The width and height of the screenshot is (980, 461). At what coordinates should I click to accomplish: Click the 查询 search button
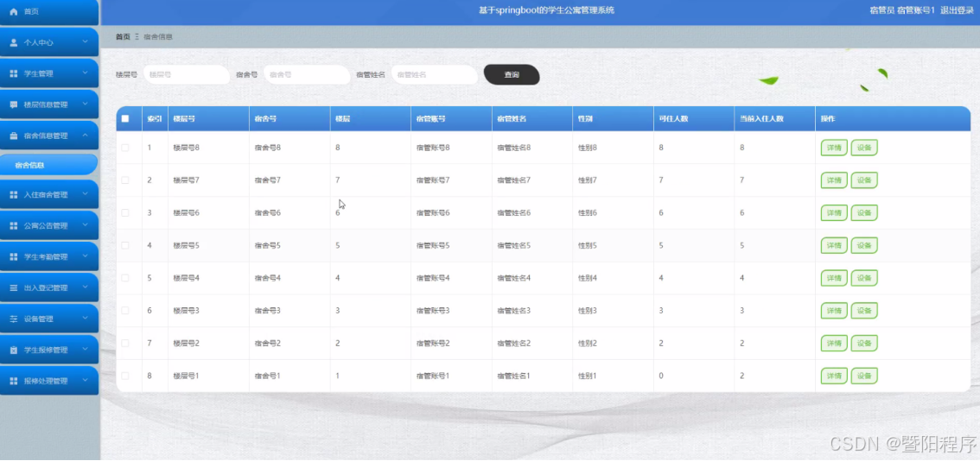pos(512,75)
